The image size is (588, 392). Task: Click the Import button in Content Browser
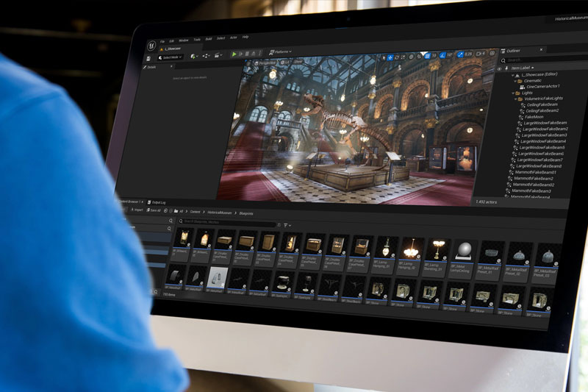click(x=135, y=210)
